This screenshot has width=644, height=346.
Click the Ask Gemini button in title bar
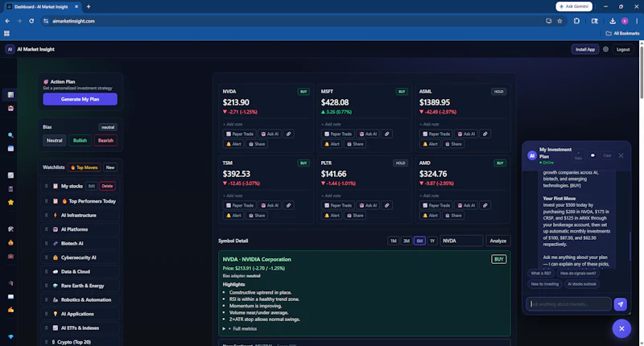(574, 6)
